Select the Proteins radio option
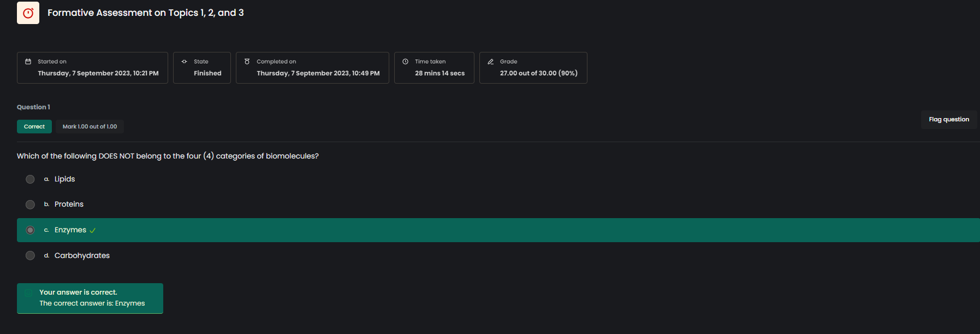Image resolution: width=980 pixels, height=334 pixels. (x=30, y=204)
